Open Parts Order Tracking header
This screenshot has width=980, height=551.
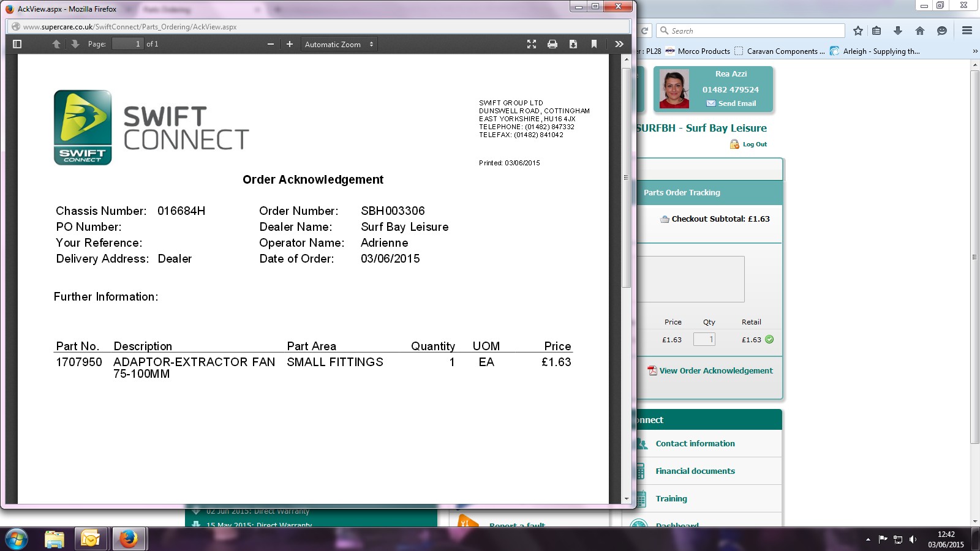coord(682,192)
